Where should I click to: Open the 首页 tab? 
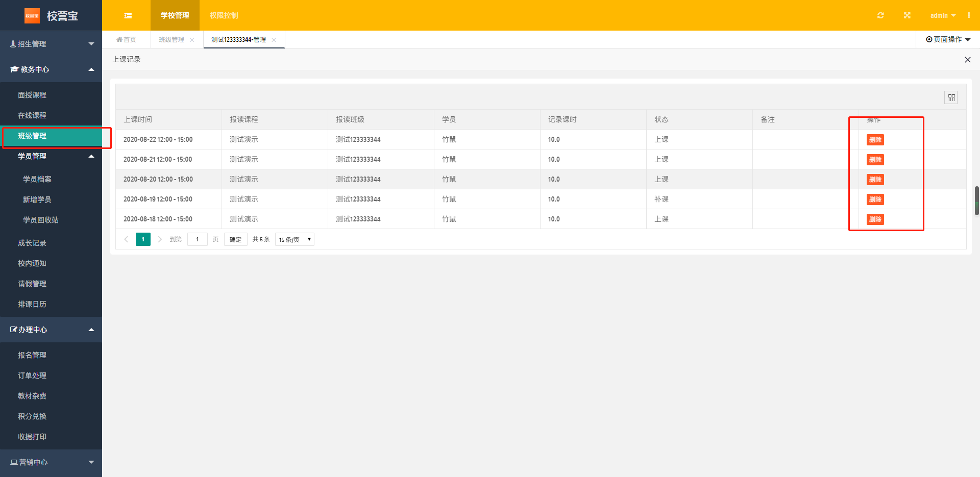tap(126, 40)
